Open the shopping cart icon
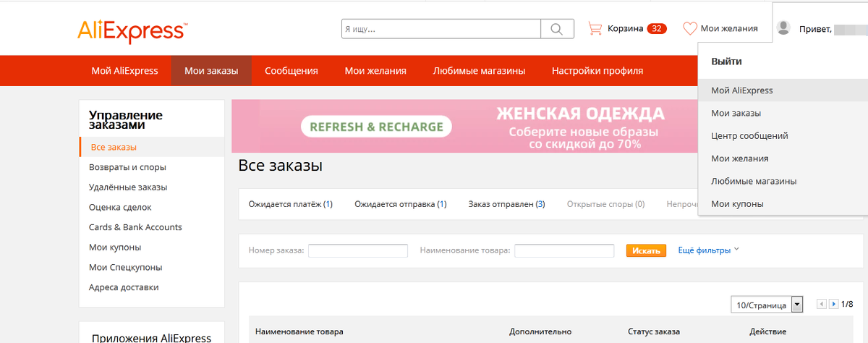 [x=595, y=29]
